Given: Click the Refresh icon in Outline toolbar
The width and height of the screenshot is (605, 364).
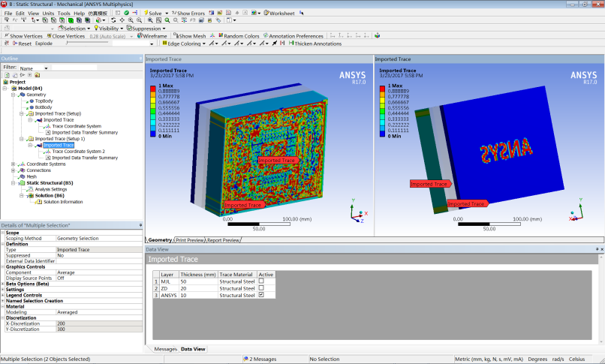Looking at the screenshot, I should pos(7,75).
